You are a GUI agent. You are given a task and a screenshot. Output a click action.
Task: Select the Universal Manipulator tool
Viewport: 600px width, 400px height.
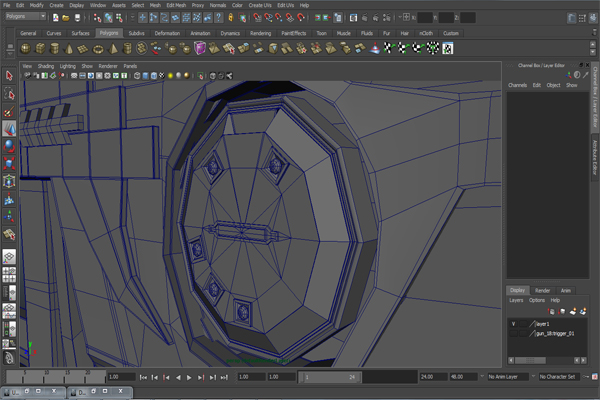click(9, 181)
